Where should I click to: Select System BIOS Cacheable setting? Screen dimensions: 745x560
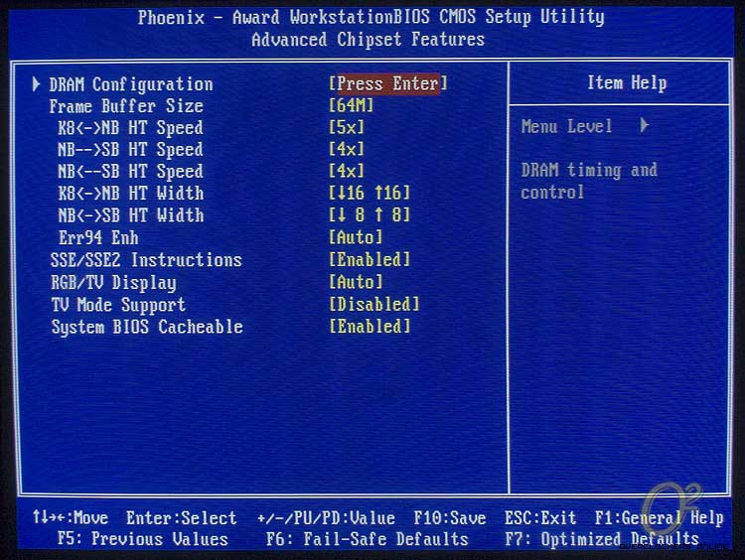tap(147, 327)
